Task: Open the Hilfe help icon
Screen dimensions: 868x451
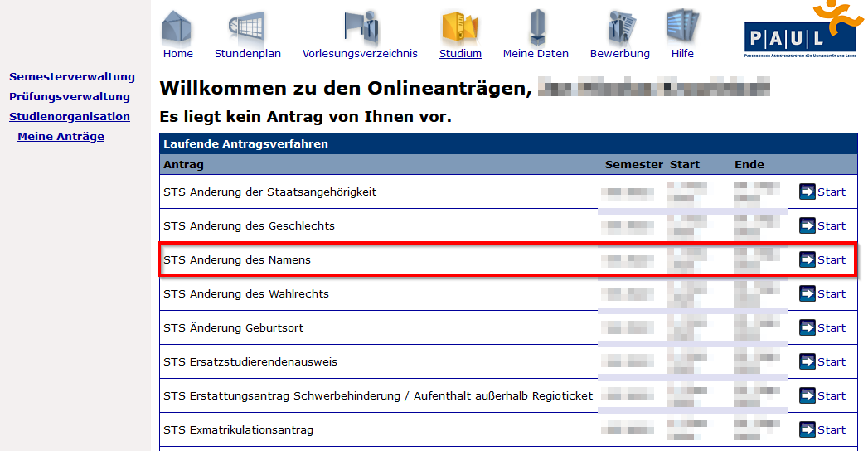Action: tap(682, 27)
